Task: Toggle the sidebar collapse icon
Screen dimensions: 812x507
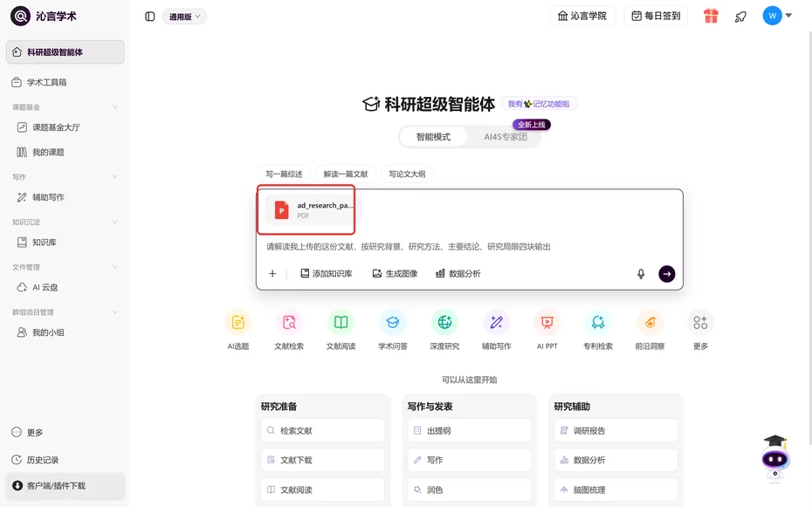Action: 149,17
